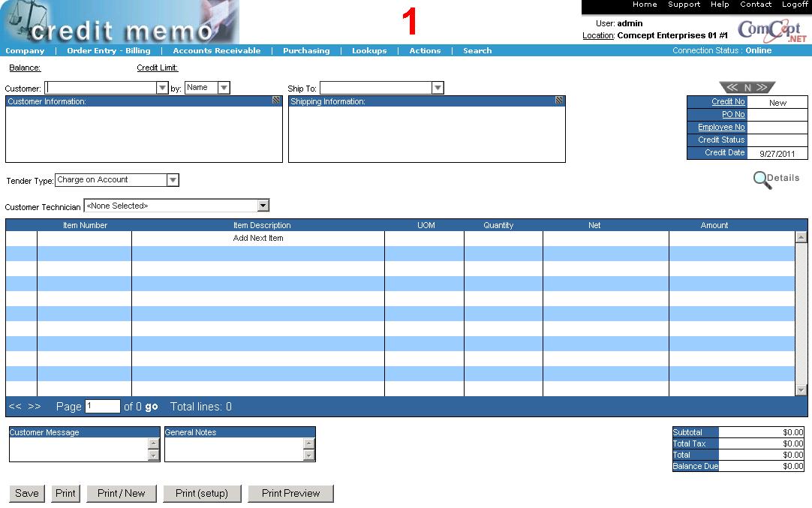Screen dimensions: 812x508
Task: Open the Tender Type dropdown
Action: (x=173, y=180)
